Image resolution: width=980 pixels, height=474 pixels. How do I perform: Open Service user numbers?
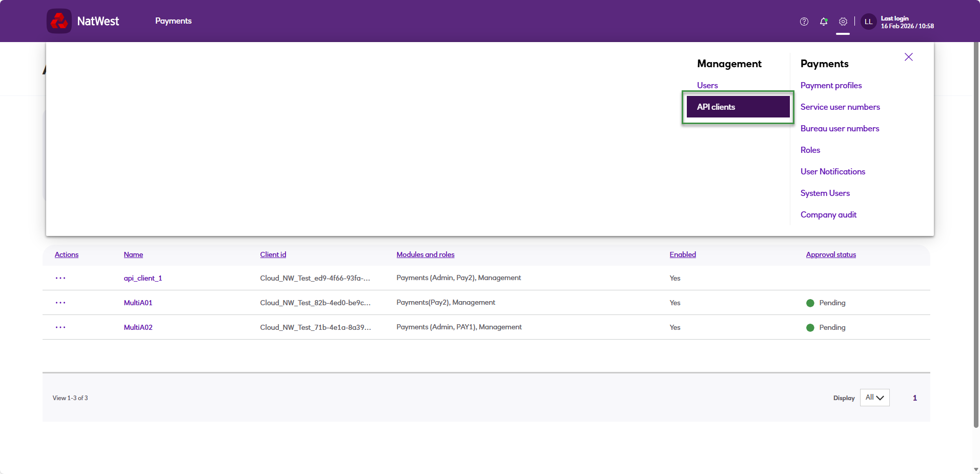point(840,107)
